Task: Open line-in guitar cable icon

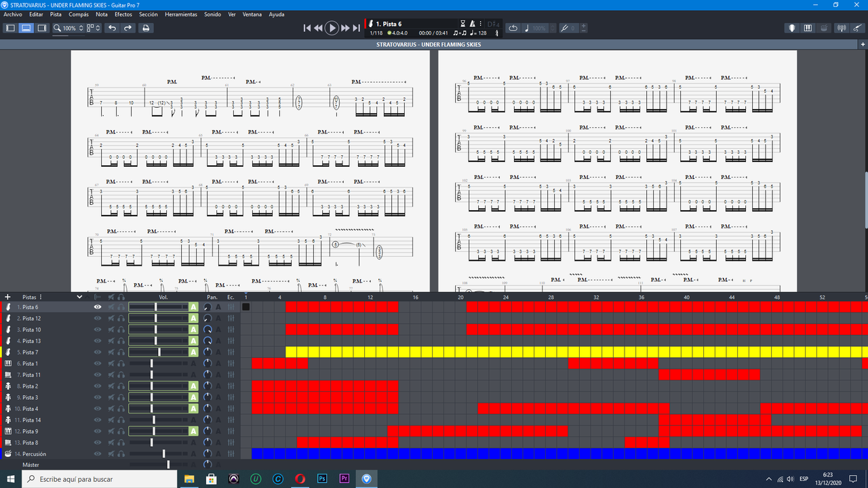Action: [x=858, y=28]
